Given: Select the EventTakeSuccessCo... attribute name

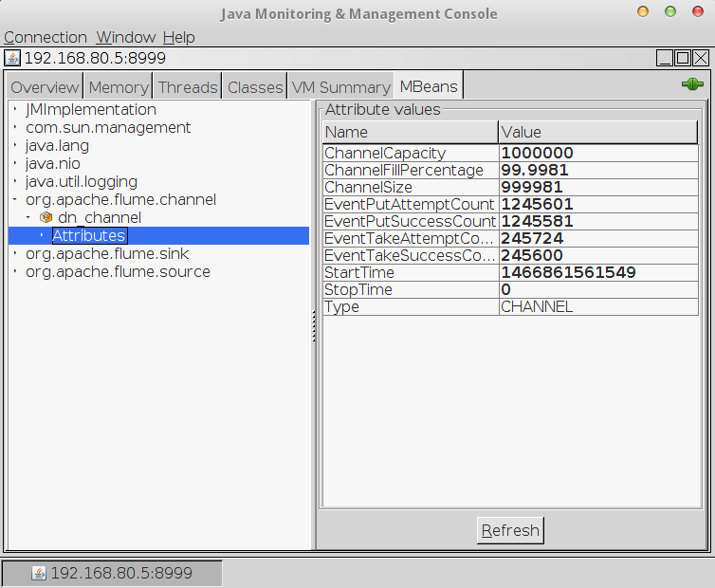Looking at the screenshot, I should tap(411, 255).
